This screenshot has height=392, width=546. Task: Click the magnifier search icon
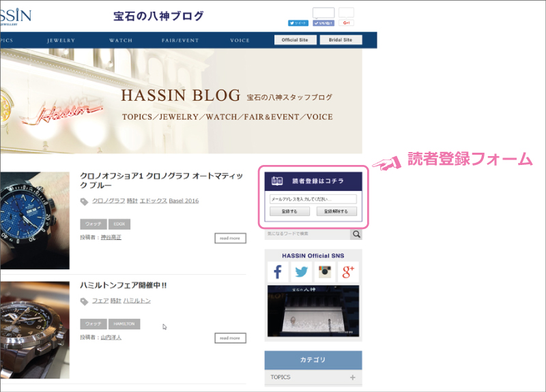coord(356,234)
